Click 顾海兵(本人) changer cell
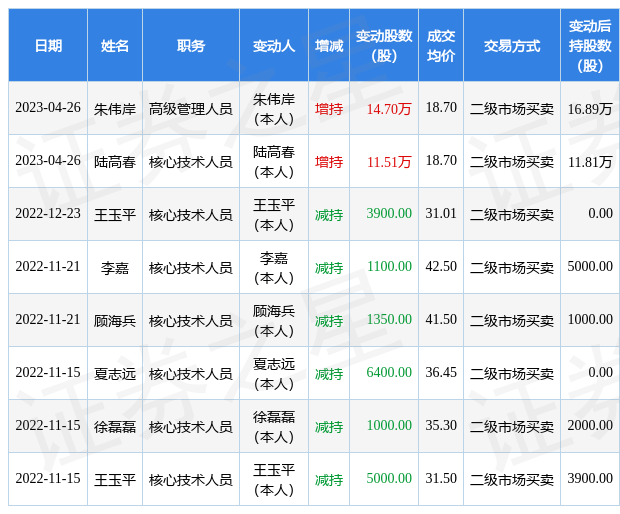The image size is (620, 514). pyautogui.click(x=274, y=321)
